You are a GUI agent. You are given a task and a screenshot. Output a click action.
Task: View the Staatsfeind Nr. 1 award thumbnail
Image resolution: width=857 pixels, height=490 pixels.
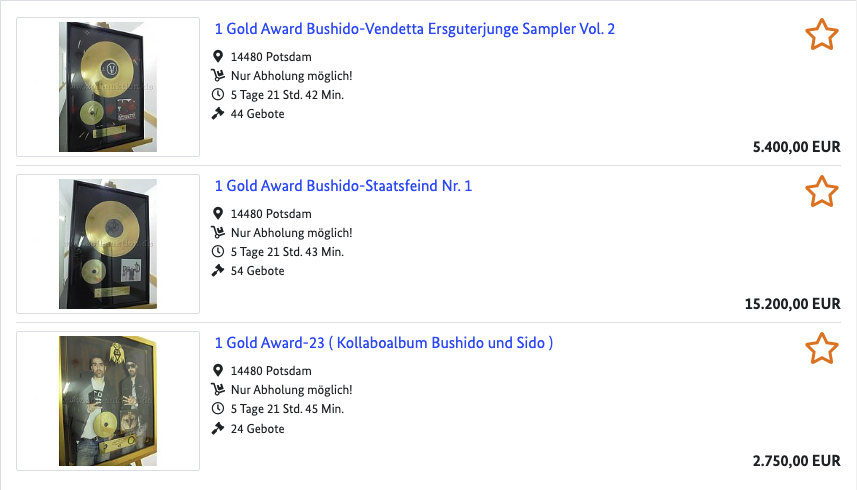pyautogui.click(x=107, y=244)
